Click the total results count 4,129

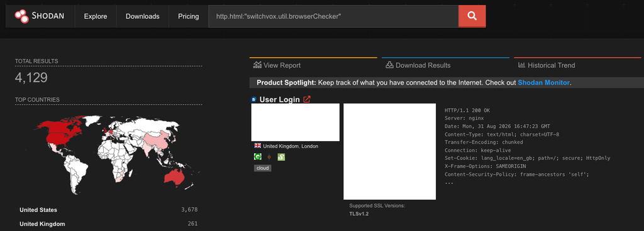(31, 77)
